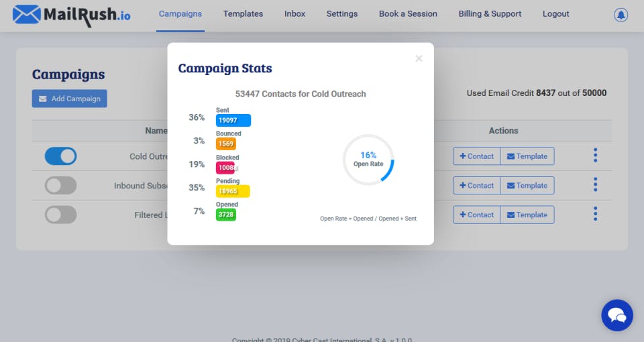The height and width of the screenshot is (342, 644).
Task: Turn off the Cold Outreach toggle
Action: tap(60, 156)
